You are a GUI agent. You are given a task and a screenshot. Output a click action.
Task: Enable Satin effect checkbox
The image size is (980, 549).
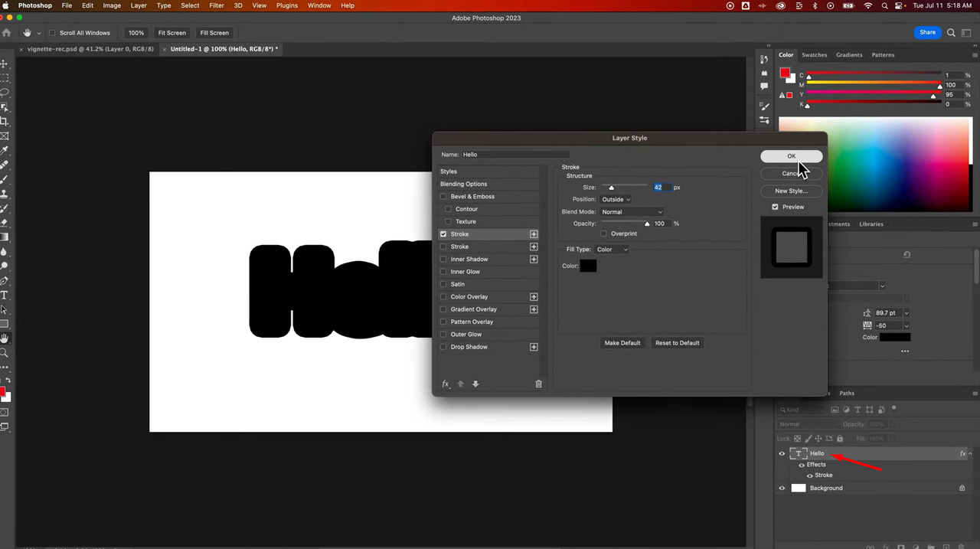click(x=443, y=284)
